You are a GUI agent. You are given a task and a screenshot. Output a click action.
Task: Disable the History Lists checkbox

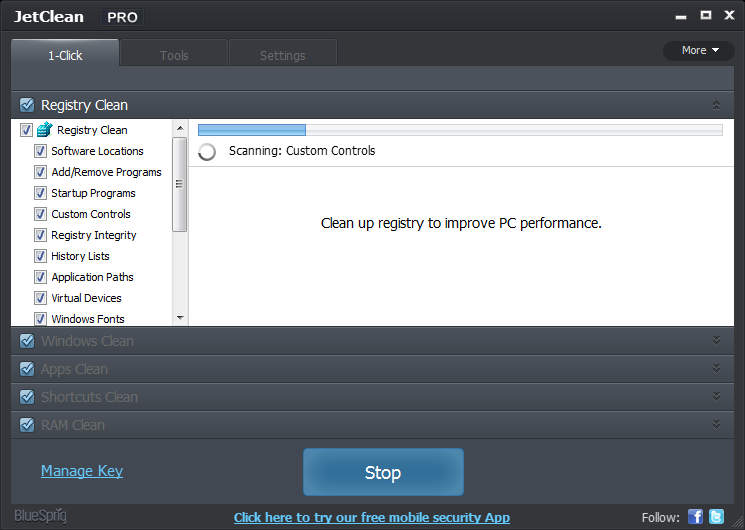coord(40,256)
